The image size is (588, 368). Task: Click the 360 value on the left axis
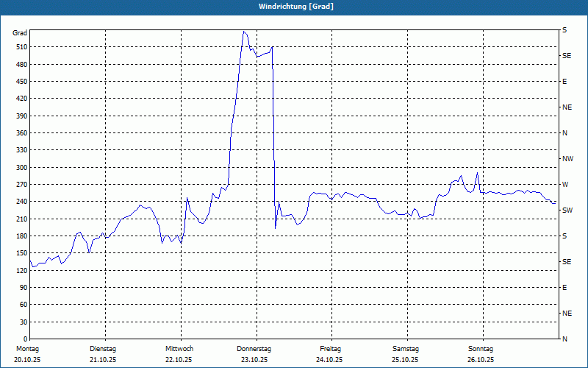(21, 133)
